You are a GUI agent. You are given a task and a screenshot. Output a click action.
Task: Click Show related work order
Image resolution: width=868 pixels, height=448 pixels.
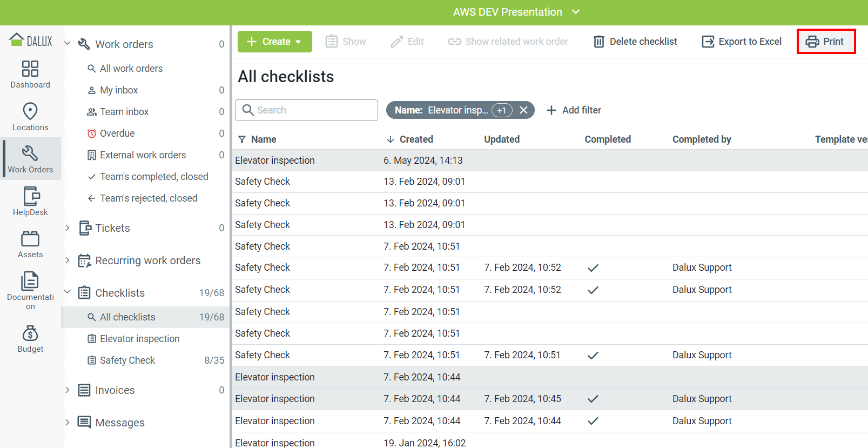[508, 42]
